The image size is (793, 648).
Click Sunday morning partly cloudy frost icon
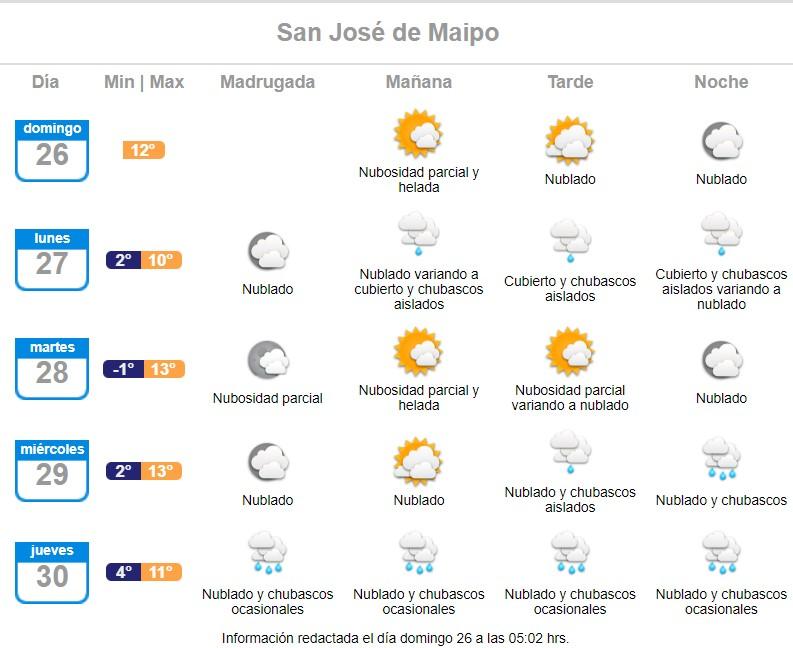418,135
